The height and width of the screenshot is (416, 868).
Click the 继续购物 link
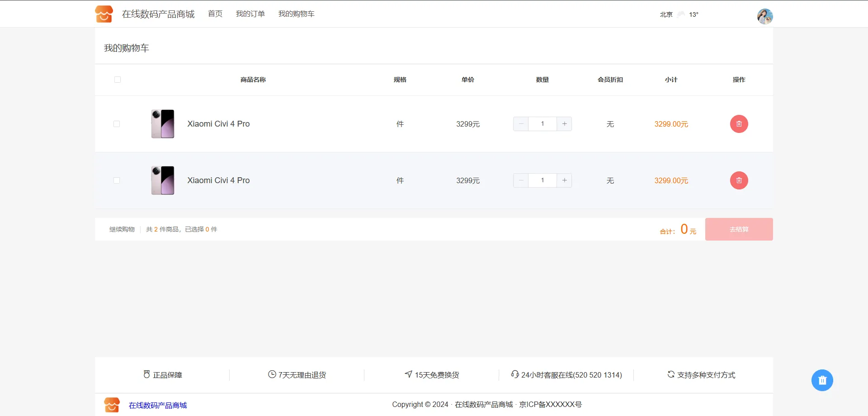122,229
